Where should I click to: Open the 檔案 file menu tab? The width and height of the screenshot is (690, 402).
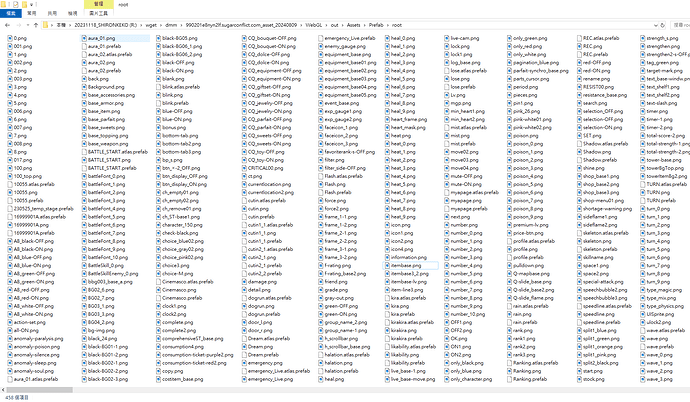tap(11, 13)
